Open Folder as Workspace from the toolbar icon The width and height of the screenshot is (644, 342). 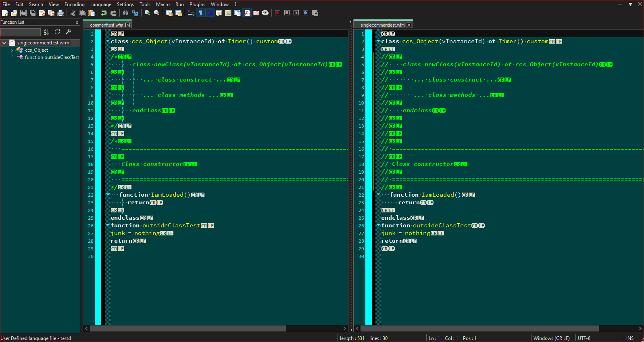click(x=256, y=13)
